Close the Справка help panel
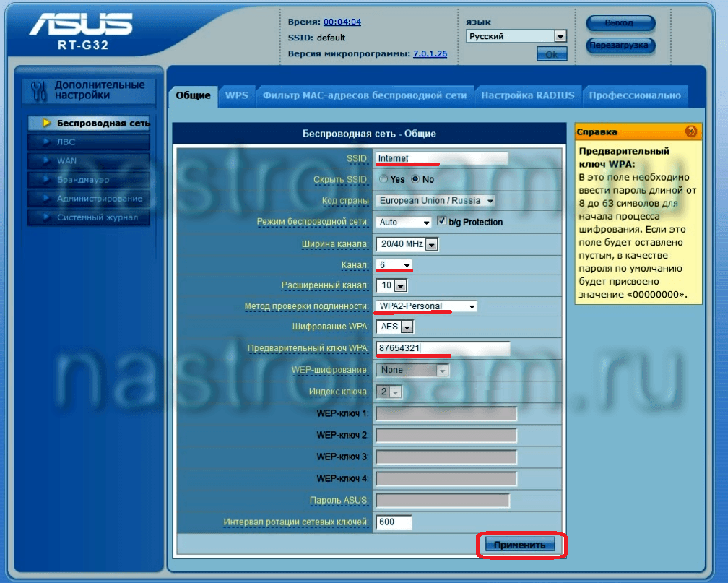Viewport: 728px width, 583px height. click(690, 131)
